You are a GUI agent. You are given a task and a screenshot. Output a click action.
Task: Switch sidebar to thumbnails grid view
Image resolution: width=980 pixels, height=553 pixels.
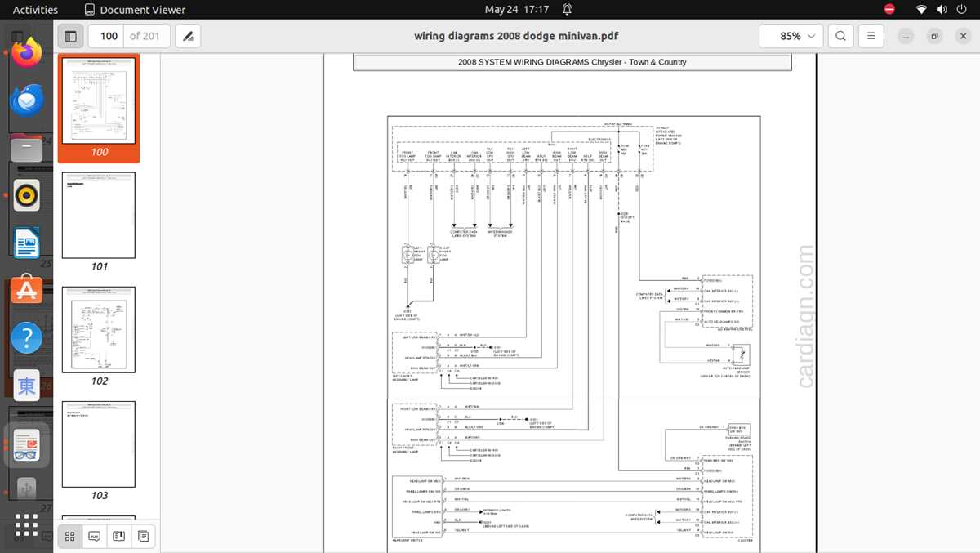[x=70, y=537]
